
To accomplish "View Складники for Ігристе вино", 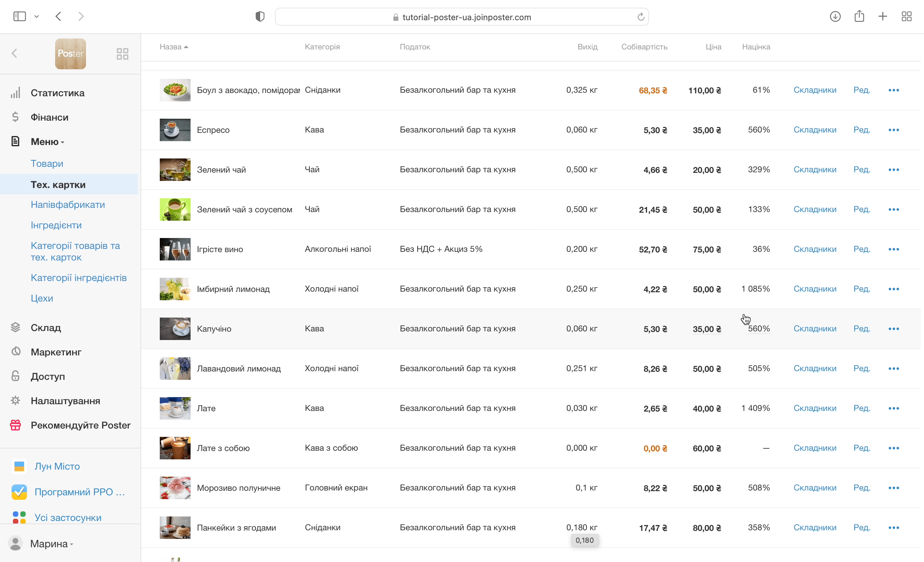I will [x=815, y=249].
